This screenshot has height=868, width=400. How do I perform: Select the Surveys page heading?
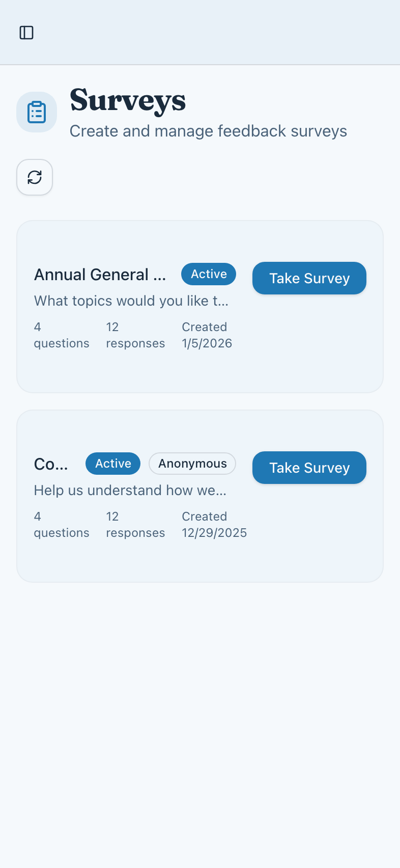[x=127, y=100]
